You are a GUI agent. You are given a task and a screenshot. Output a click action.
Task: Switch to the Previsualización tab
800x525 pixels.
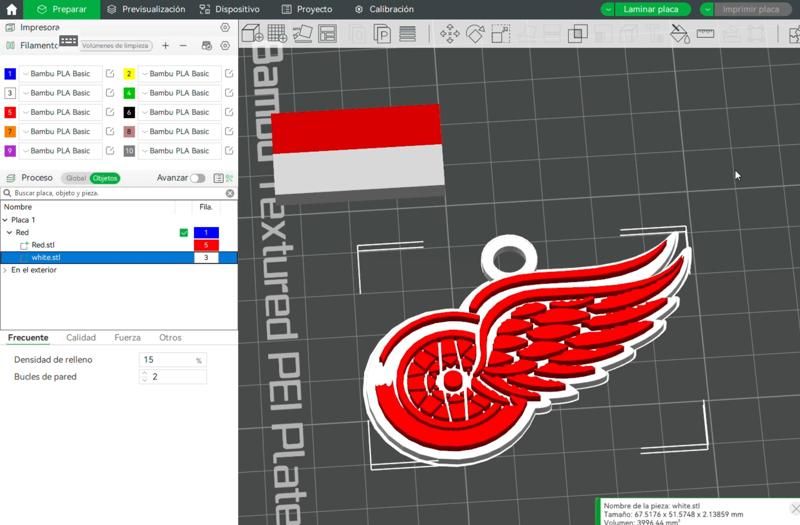[146, 9]
